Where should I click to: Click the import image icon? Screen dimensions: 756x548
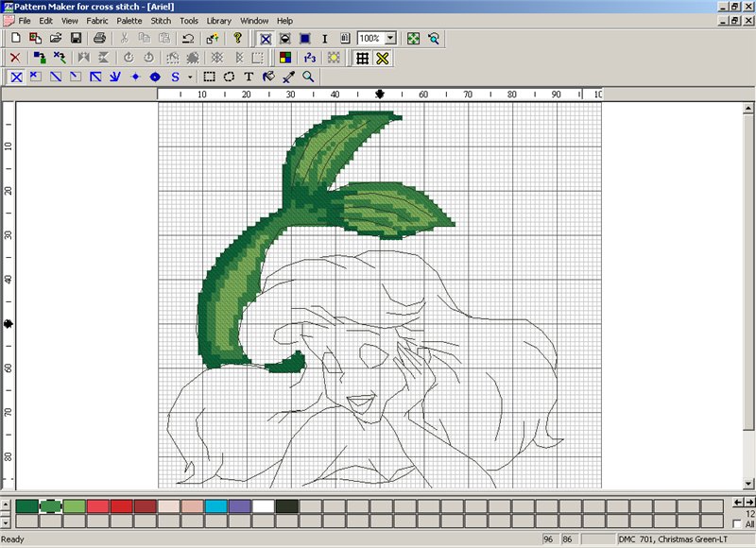(x=35, y=38)
